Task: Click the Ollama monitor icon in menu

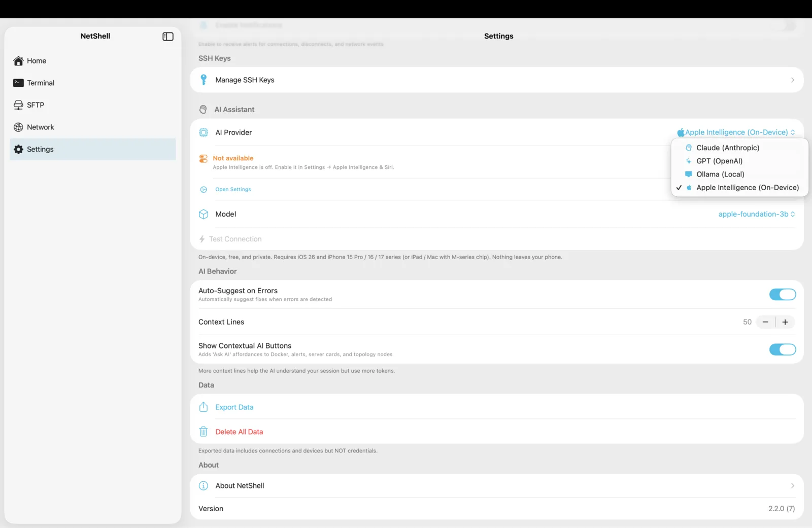Action: [689, 174]
